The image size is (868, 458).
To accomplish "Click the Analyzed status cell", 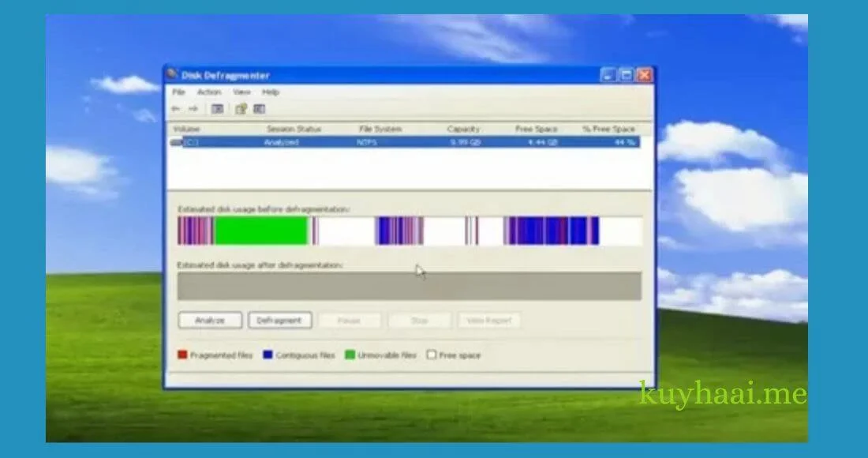I will (x=281, y=142).
